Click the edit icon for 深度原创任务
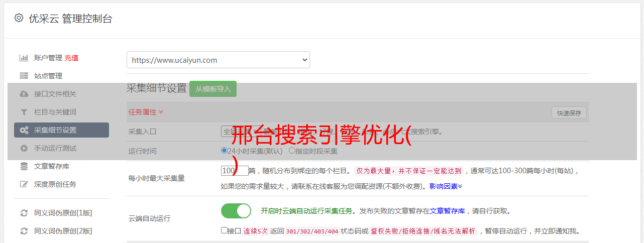644x243 pixels. click(24, 184)
